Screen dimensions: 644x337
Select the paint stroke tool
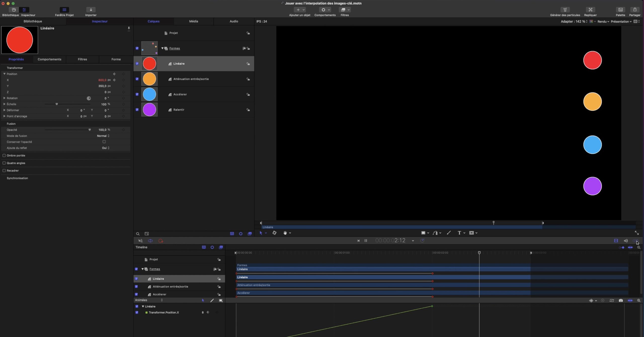449,233
